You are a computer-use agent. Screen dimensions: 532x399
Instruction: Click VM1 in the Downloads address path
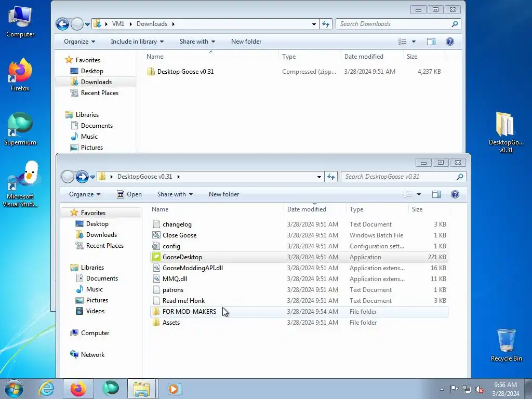(x=118, y=24)
